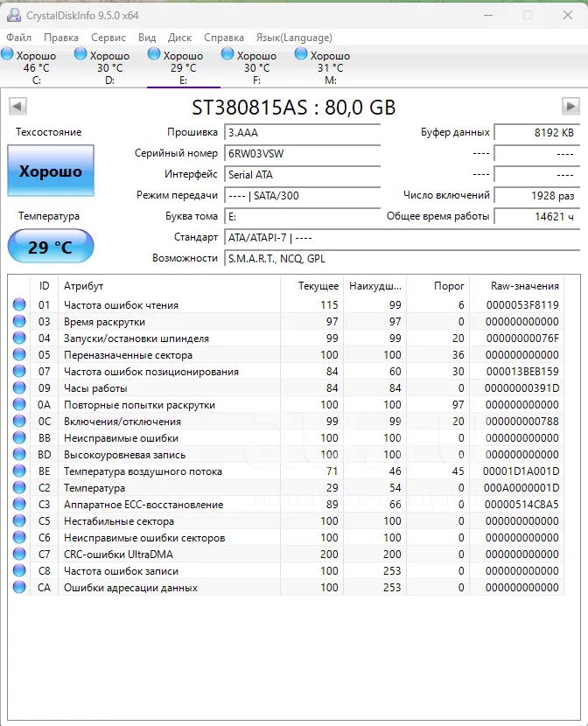Click raw value 0000053F8119
This screenshot has width=588, height=726.
[x=522, y=305]
